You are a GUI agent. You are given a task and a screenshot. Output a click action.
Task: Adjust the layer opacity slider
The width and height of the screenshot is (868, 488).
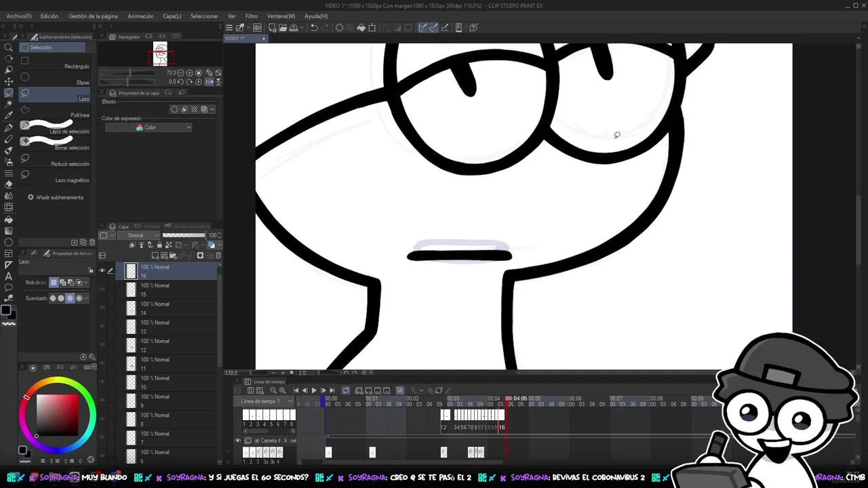pos(183,235)
